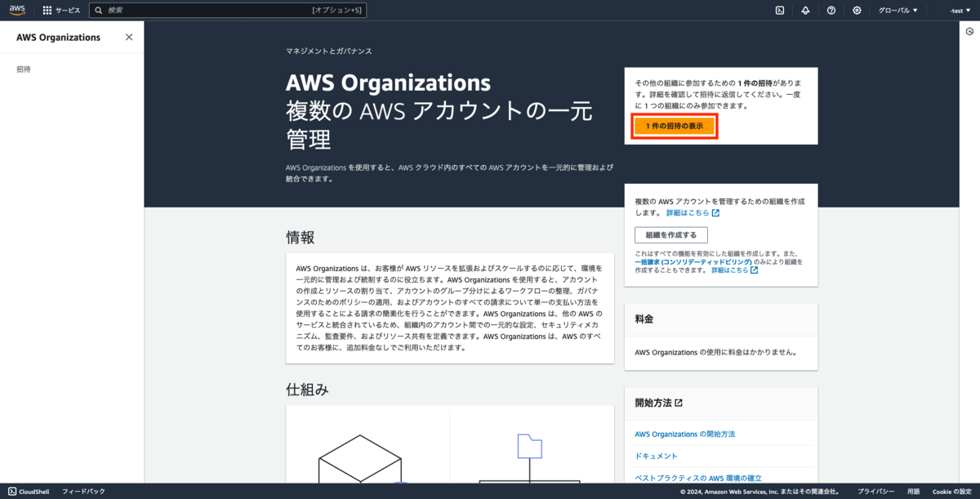Open the services grid menu icon
The height and width of the screenshot is (499, 980).
[47, 11]
